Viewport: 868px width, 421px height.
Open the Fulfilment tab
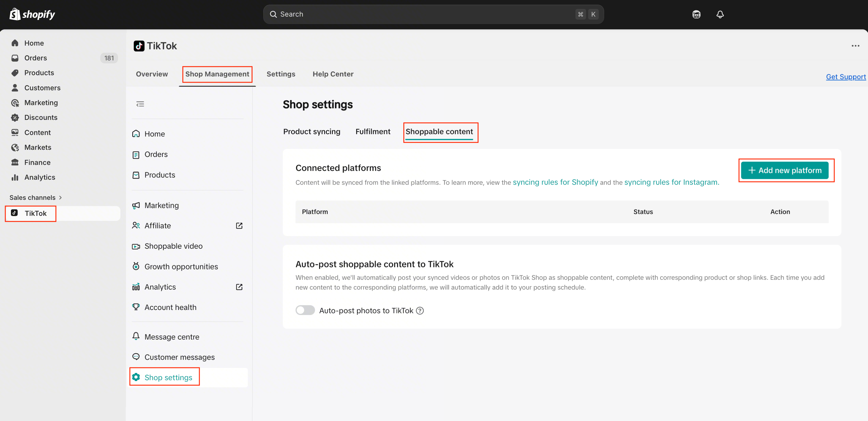[373, 131]
